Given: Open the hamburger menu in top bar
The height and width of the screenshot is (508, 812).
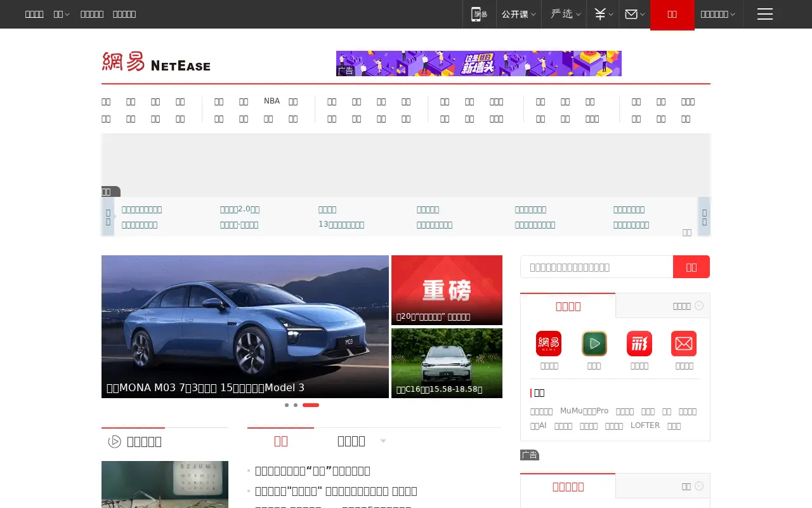Looking at the screenshot, I should coord(765,14).
